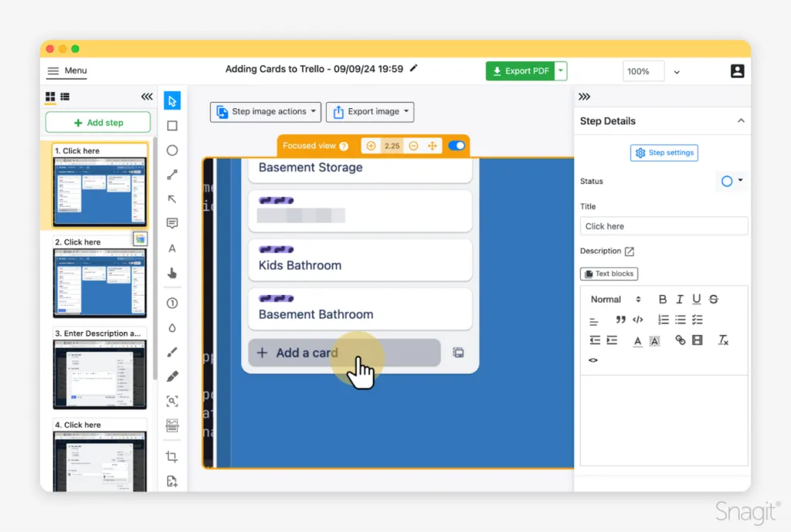Select the blur droplet tool

pos(172,328)
